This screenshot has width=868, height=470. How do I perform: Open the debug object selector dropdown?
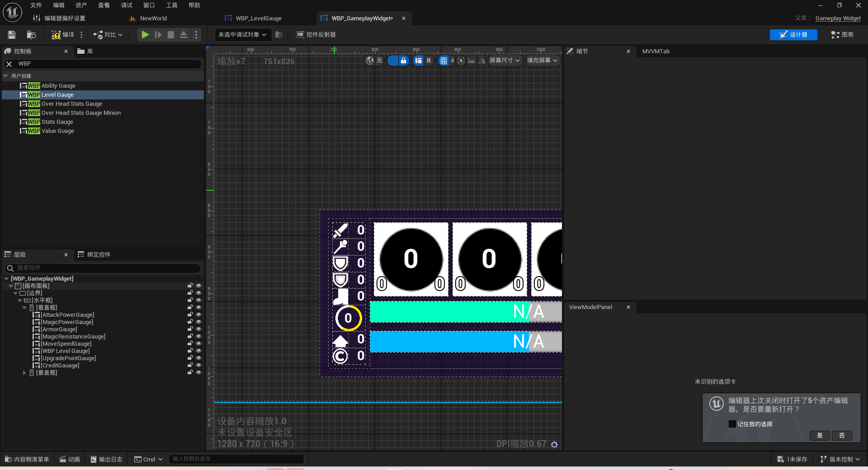[243, 35]
